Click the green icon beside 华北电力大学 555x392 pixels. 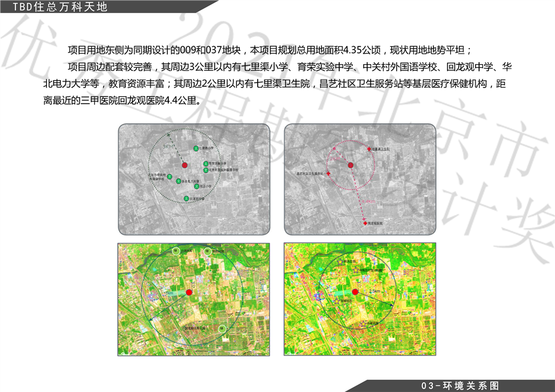pyautogui.click(x=179, y=181)
